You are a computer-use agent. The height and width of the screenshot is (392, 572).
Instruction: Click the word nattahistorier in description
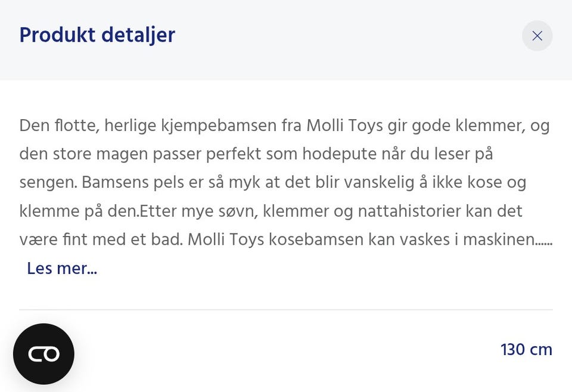point(410,211)
